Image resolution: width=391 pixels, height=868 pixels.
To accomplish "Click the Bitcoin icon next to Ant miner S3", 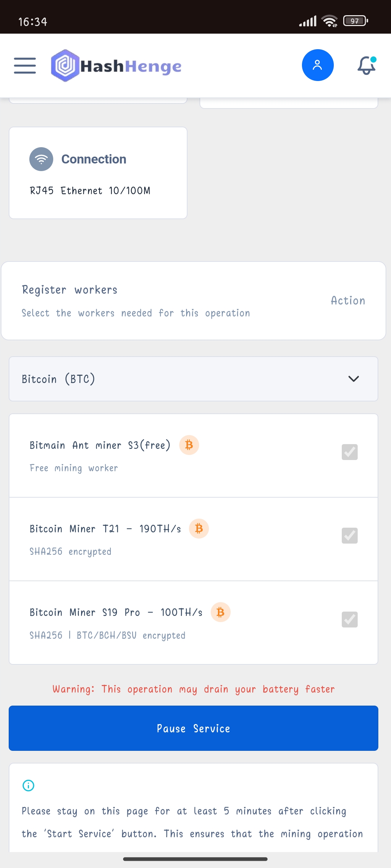I will (189, 445).
